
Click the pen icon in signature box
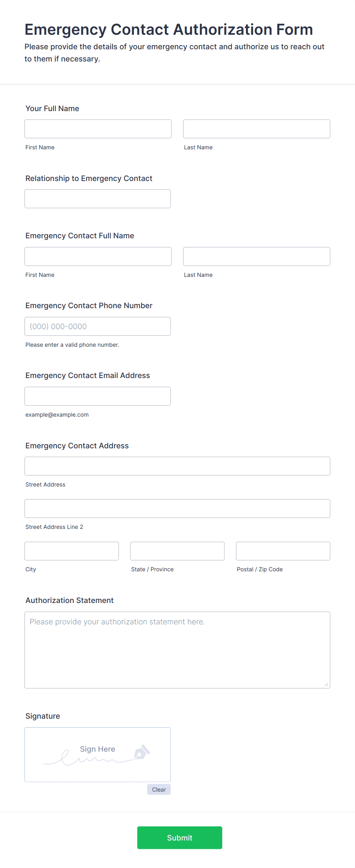coord(142,752)
